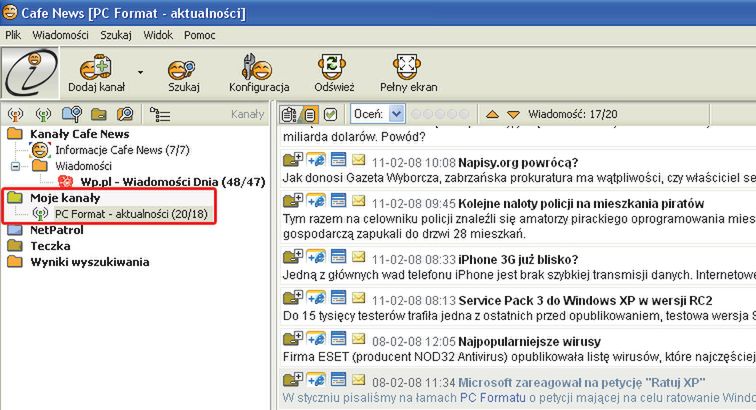
Task: Open the Napisy.org powrócą? headline
Action: tap(518, 163)
